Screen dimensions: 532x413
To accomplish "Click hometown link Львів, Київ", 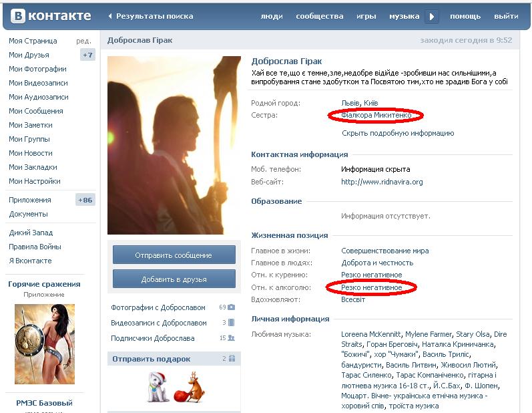I will (x=360, y=103).
